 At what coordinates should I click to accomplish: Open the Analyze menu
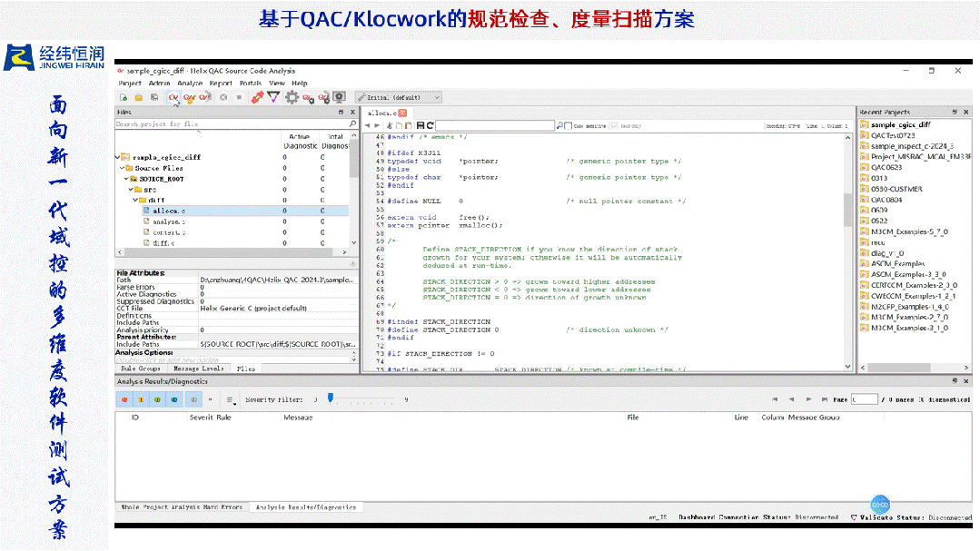coord(190,84)
